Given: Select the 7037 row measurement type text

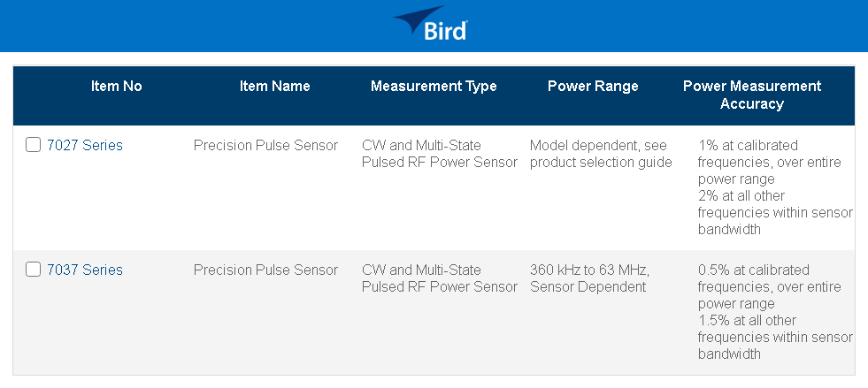Looking at the screenshot, I should pyautogui.click(x=439, y=278).
